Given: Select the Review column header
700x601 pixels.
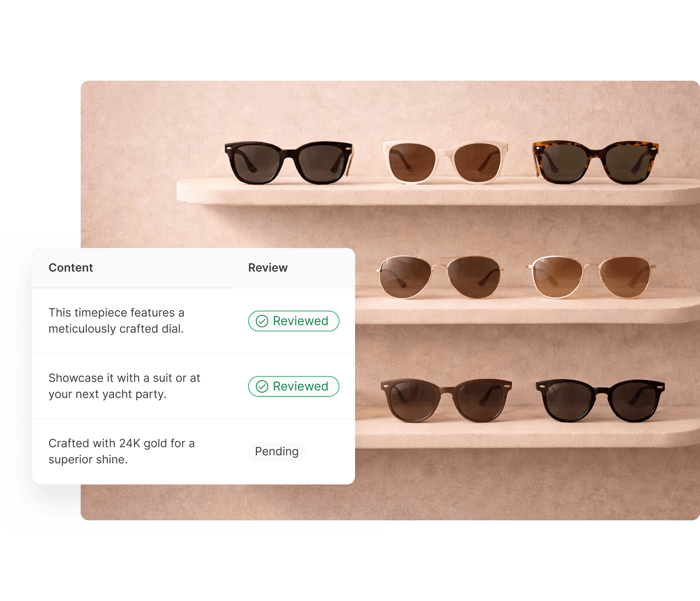Looking at the screenshot, I should pos(268,268).
